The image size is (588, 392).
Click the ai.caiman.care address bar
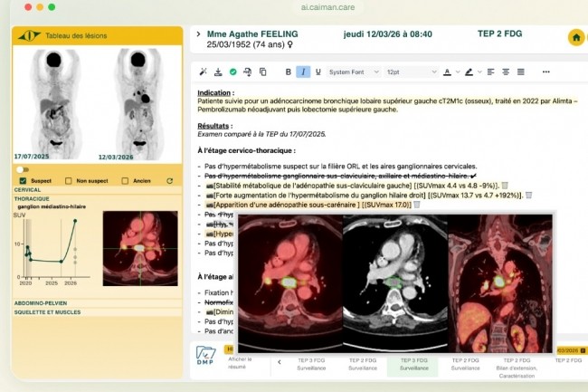(x=327, y=7)
